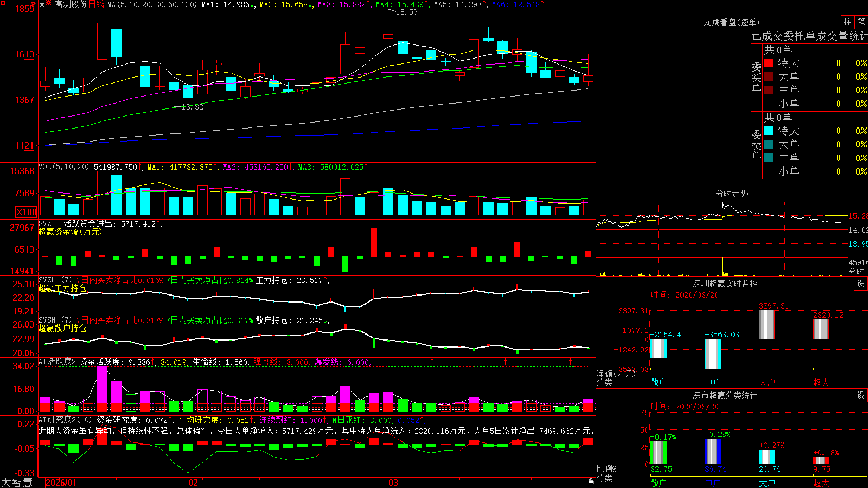
Task: Click the green MA4: 15.439 value
Action: (x=401, y=4)
